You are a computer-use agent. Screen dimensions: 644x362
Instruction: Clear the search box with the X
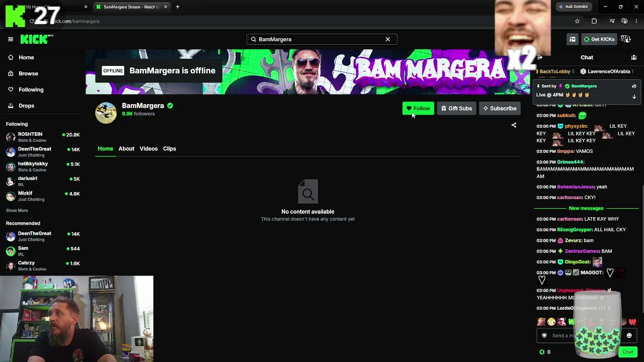pyautogui.click(x=387, y=39)
